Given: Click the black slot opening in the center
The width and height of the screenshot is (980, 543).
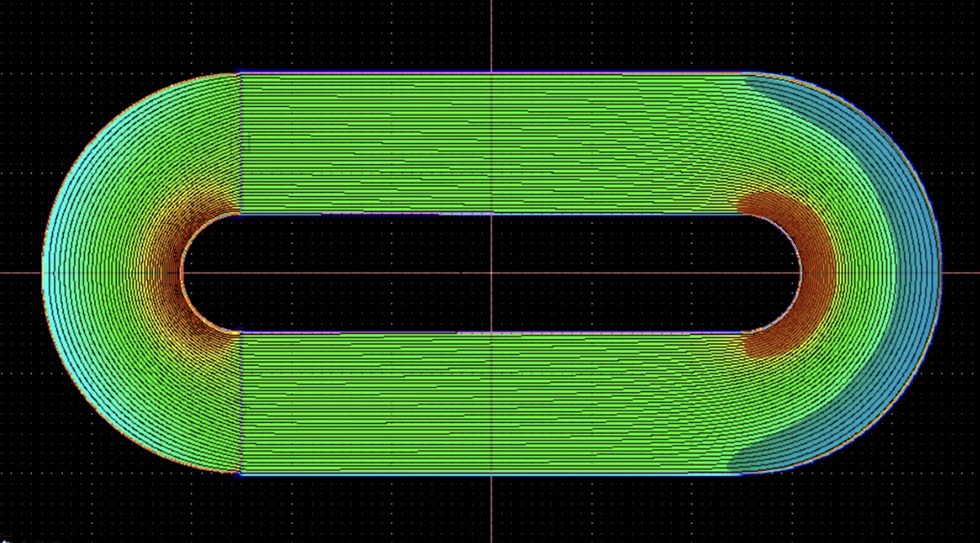Looking at the screenshot, I should point(491,273).
